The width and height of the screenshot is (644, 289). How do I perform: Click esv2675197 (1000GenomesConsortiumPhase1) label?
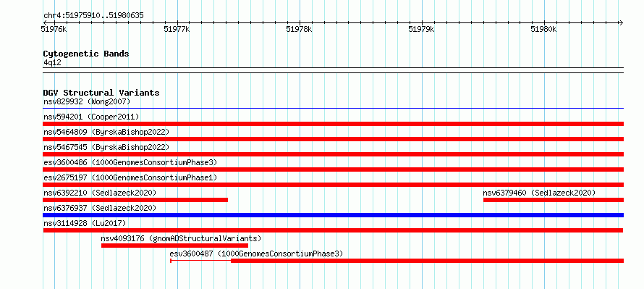pos(130,177)
